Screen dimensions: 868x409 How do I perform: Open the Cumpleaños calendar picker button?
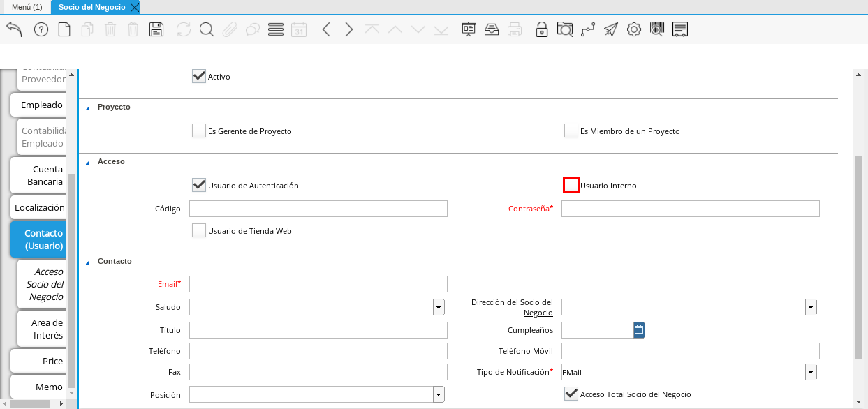point(639,330)
